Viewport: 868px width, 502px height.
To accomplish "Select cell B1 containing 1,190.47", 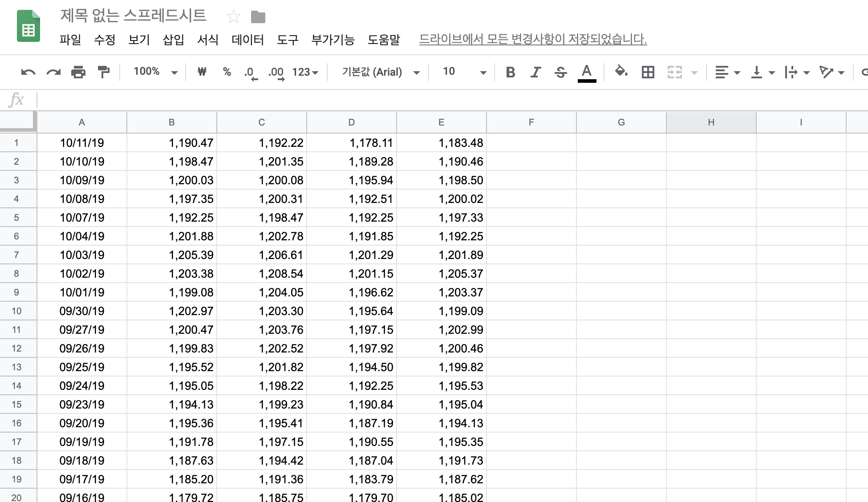I will pos(172,143).
